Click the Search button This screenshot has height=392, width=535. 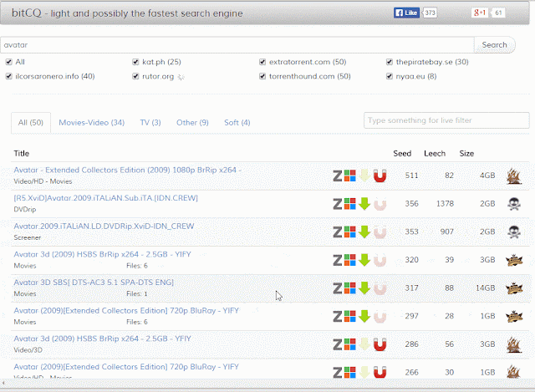pos(494,44)
